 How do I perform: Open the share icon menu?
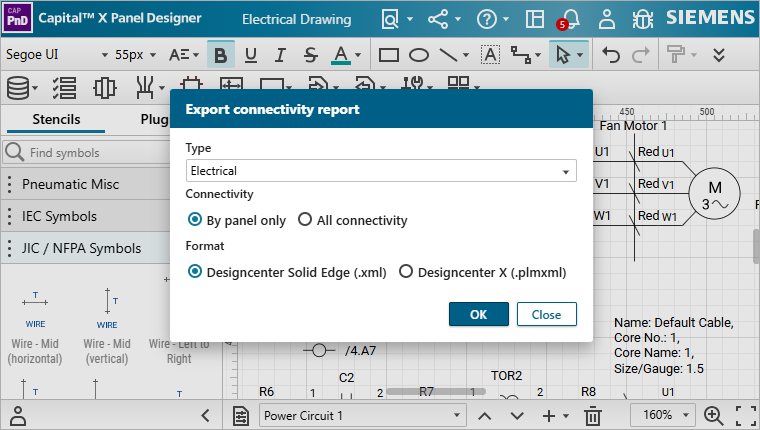coord(438,19)
